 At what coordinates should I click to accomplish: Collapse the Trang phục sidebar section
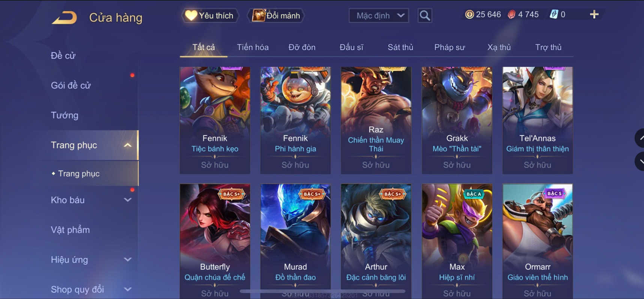[x=128, y=145]
